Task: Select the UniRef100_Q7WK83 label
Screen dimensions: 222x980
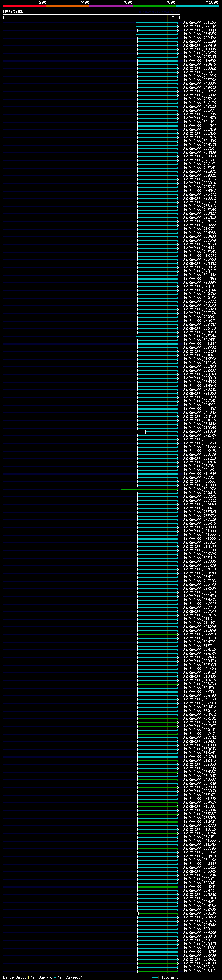Action: point(199,963)
